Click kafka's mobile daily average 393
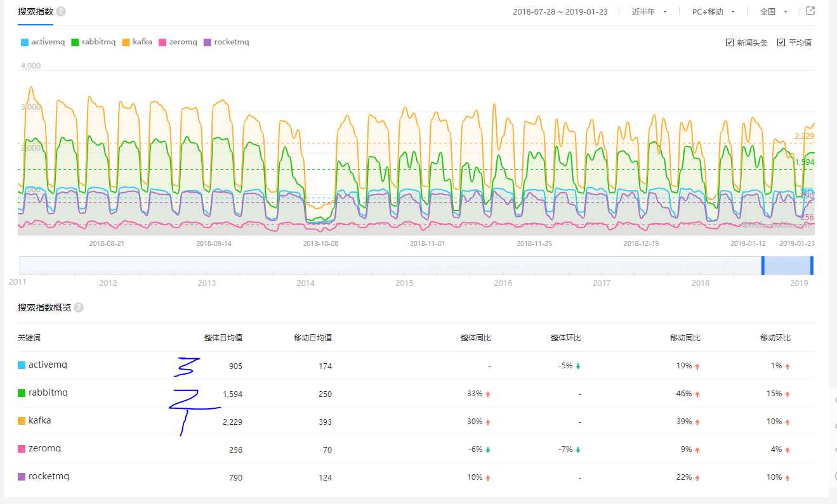This screenshot has width=837, height=504. click(x=325, y=422)
